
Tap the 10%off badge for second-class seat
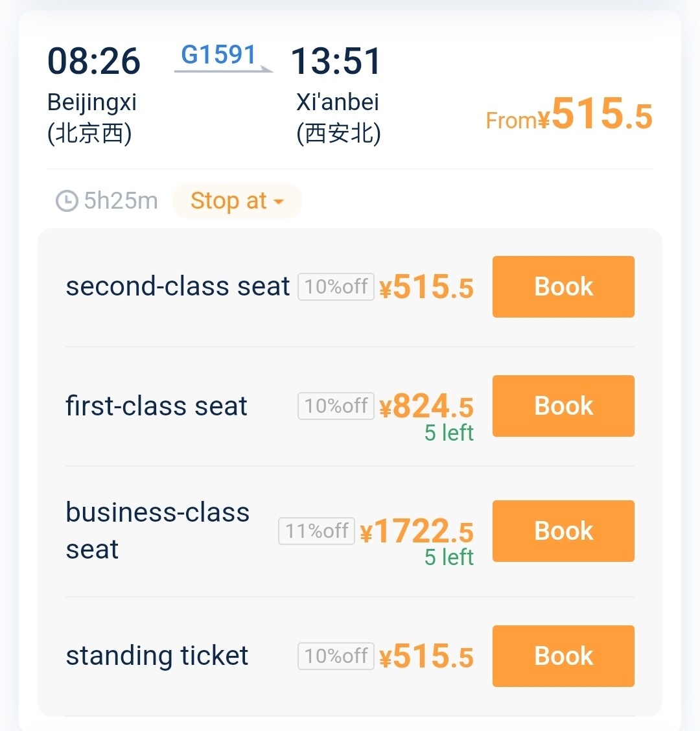(x=336, y=286)
